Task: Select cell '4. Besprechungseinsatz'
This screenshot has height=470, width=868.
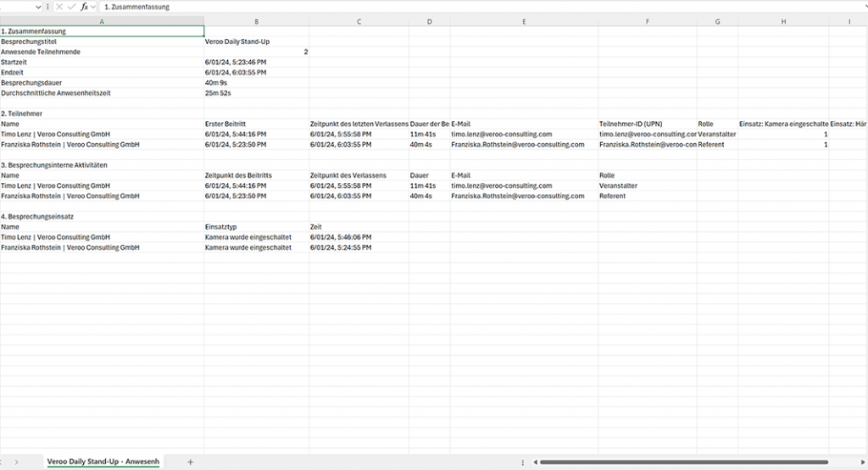Action: pos(102,217)
